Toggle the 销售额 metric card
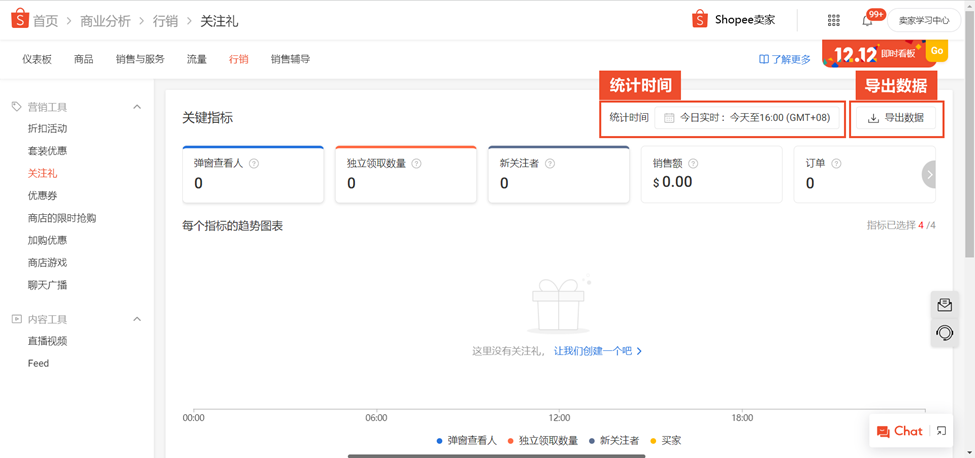Screen dimensions: 975x458 (x=711, y=175)
